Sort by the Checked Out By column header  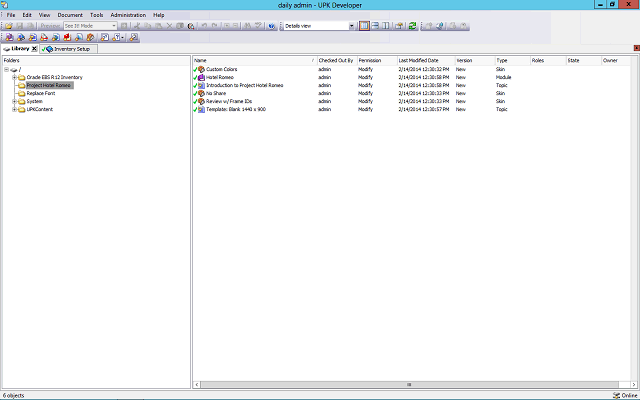(335, 60)
